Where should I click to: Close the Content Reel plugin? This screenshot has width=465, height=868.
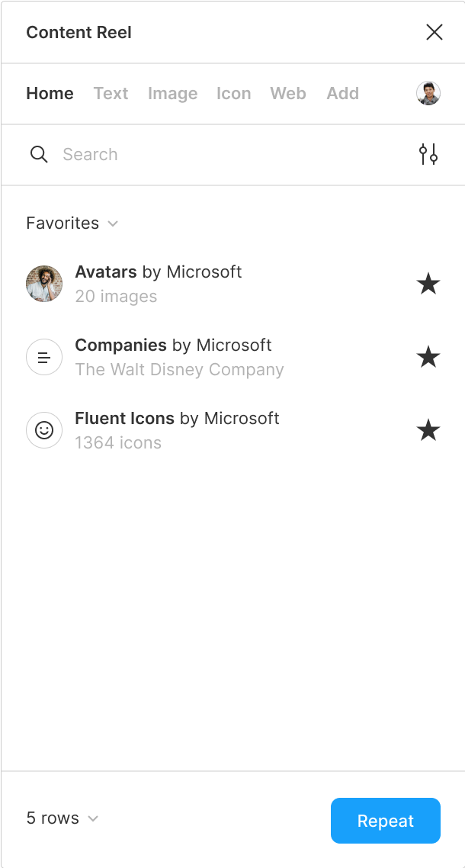coord(435,32)
